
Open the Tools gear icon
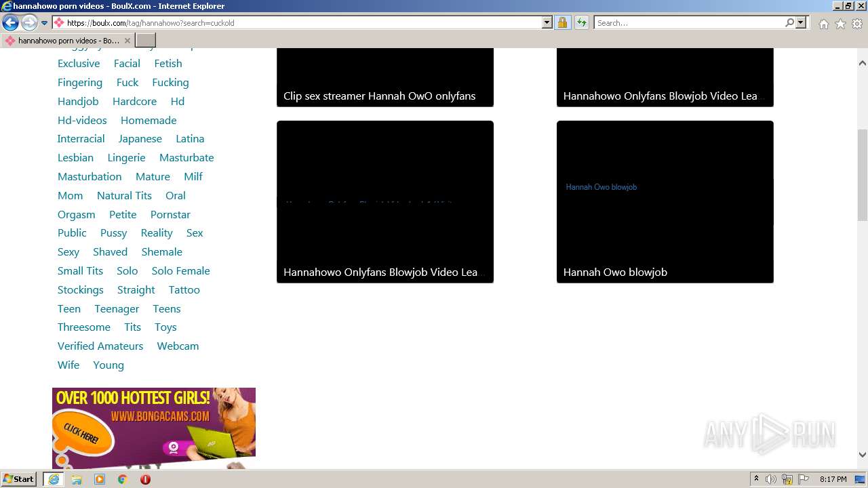click(x=857, y=23)
